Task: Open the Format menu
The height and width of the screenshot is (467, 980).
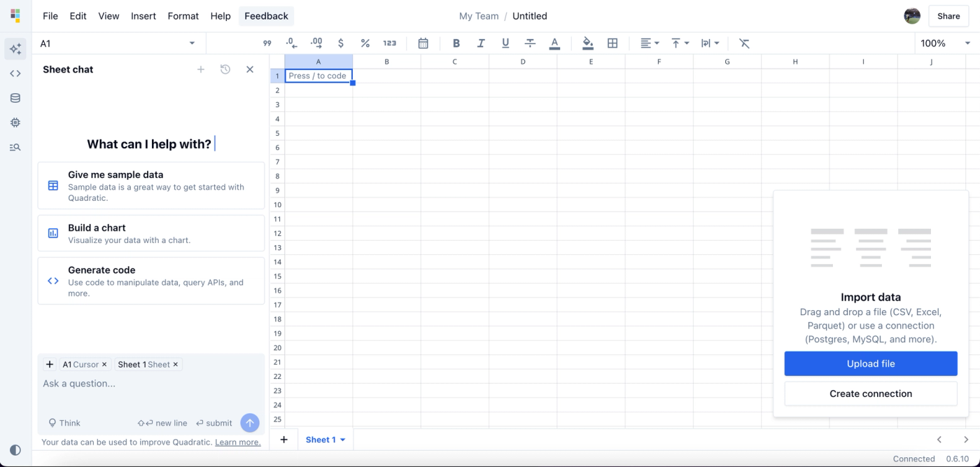Action: pos(183,15)
